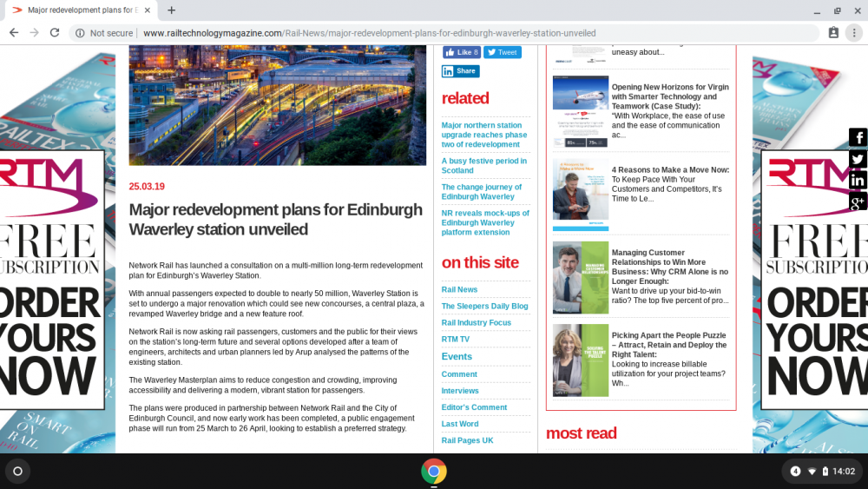Open the floating Twitter share icon
Viewport: 868px width, 489px height.
coord(858,159)
